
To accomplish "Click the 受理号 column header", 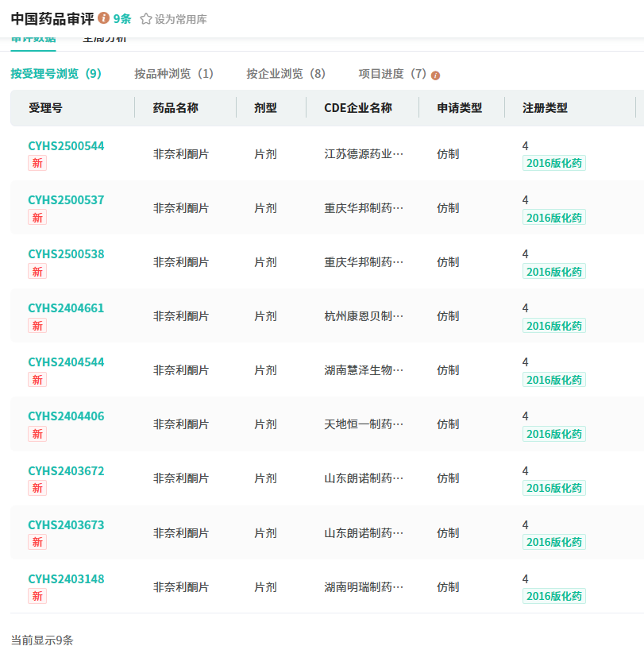I will click(45, 108).
